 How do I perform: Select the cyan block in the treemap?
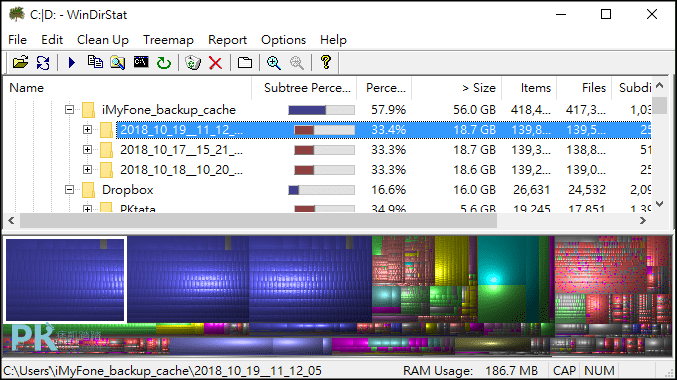click(x=493, y=279)
